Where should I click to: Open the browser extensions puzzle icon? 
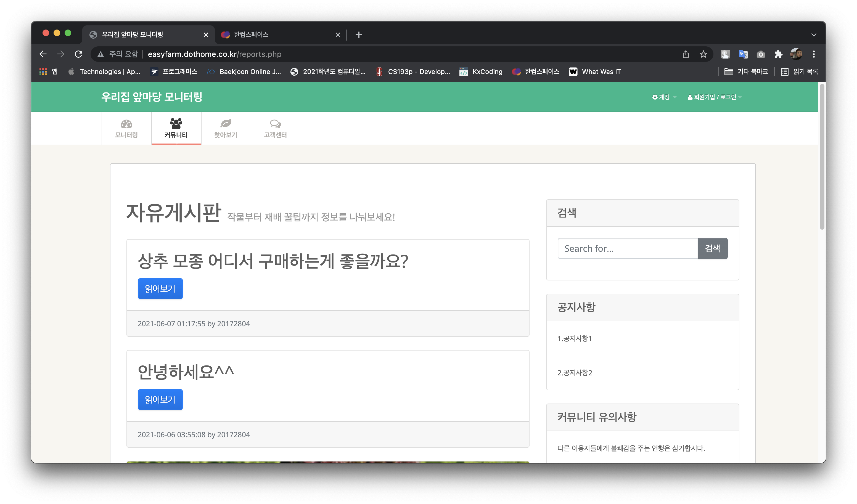[778, 54]
